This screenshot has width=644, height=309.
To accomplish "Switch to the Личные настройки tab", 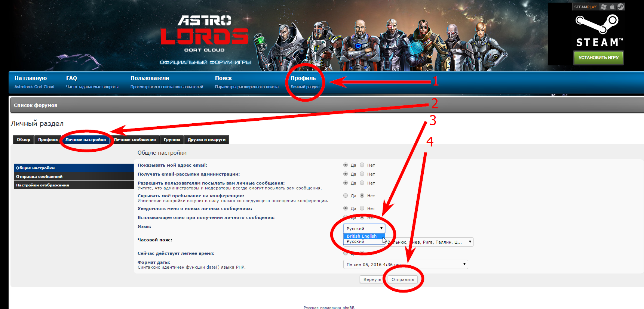I will tap(86, 140).
